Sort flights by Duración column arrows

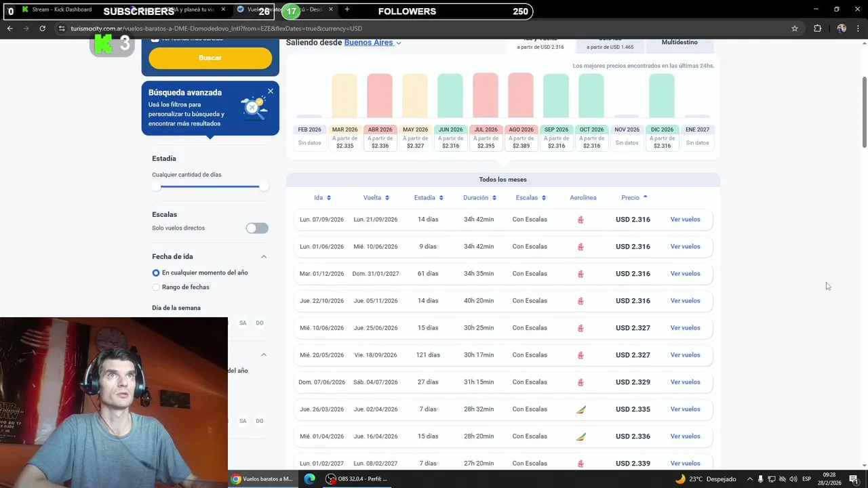point(494,198)
